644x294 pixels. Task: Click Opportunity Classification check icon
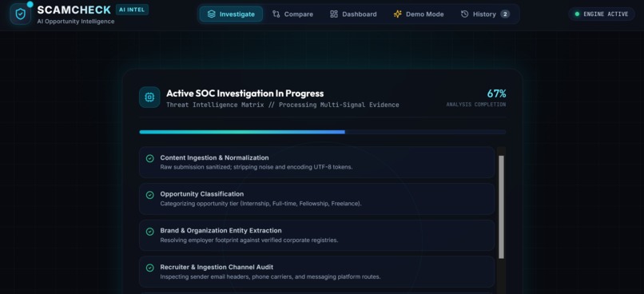tap(150, 195)
